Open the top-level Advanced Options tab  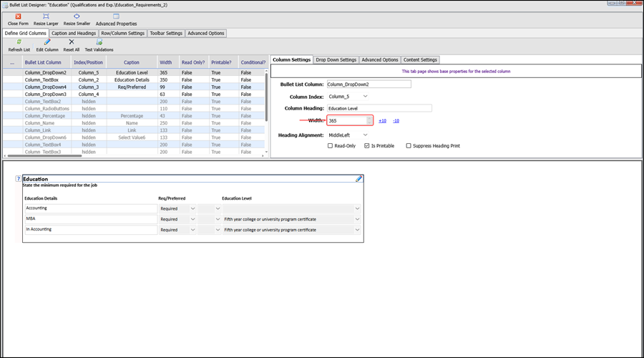(206, 33)
